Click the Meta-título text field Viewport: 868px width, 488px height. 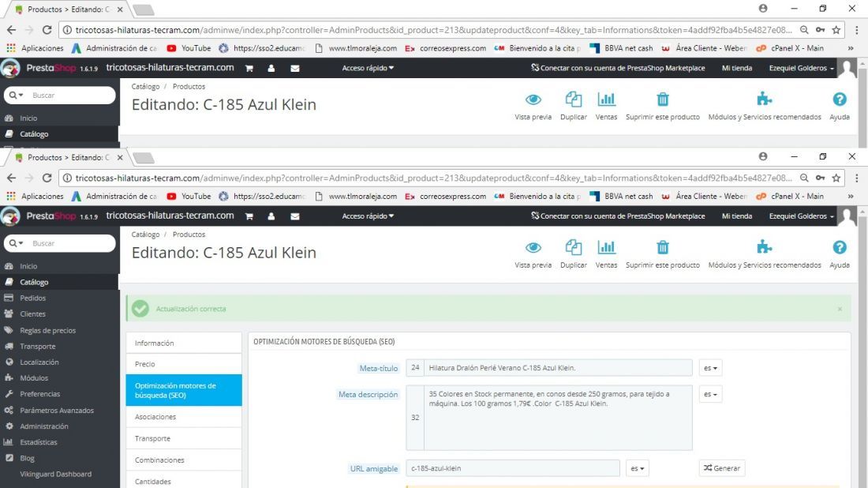558,368
